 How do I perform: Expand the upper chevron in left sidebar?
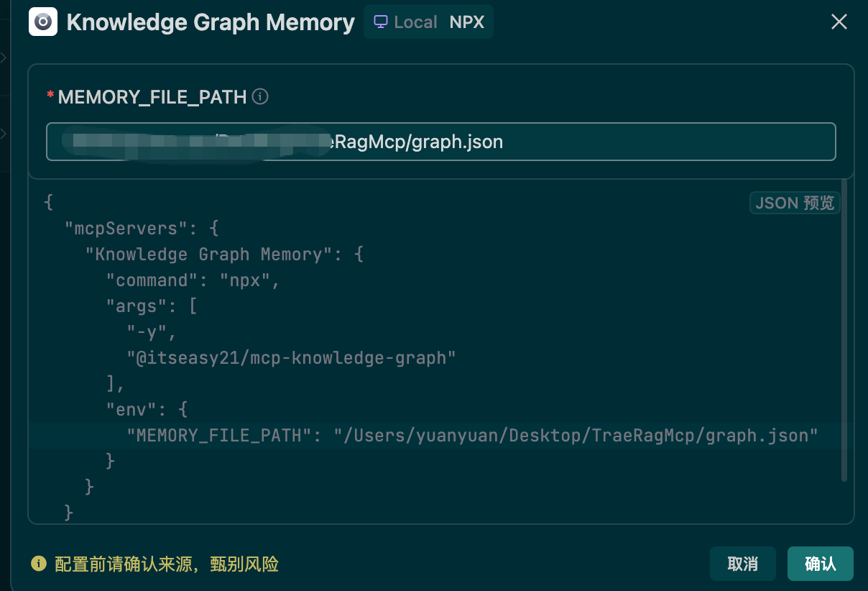coord(4,58)
